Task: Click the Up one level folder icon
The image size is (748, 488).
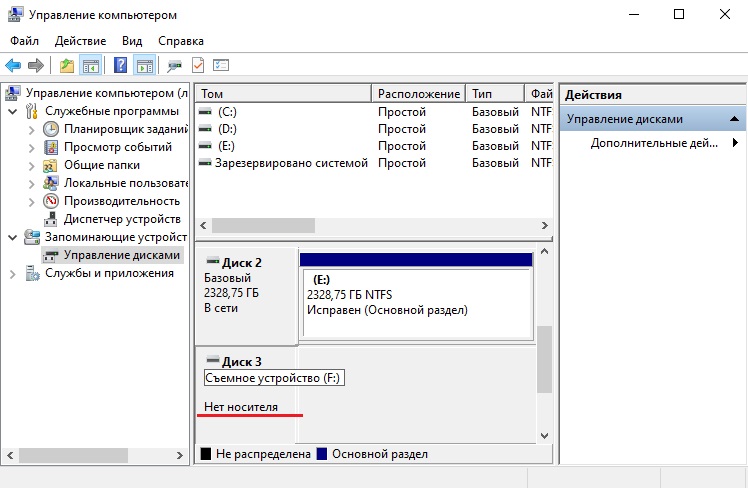Action: (x=66, y=65)
